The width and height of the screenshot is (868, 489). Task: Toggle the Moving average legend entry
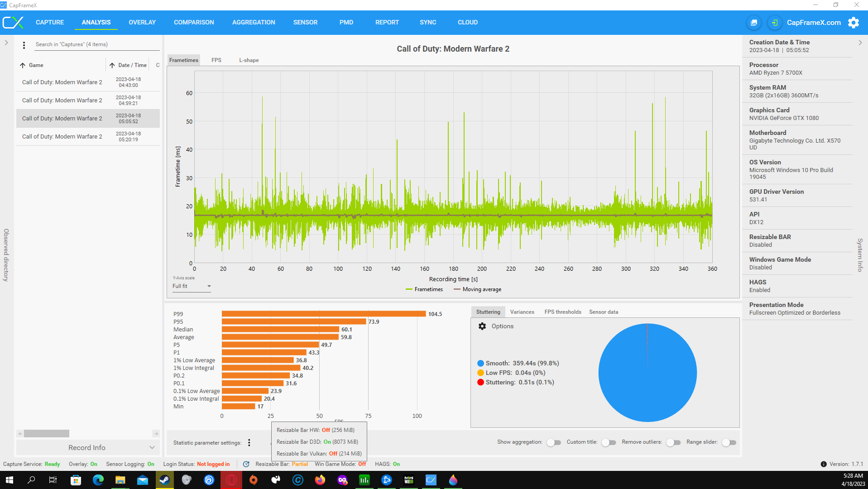click(x=477, y=290)
